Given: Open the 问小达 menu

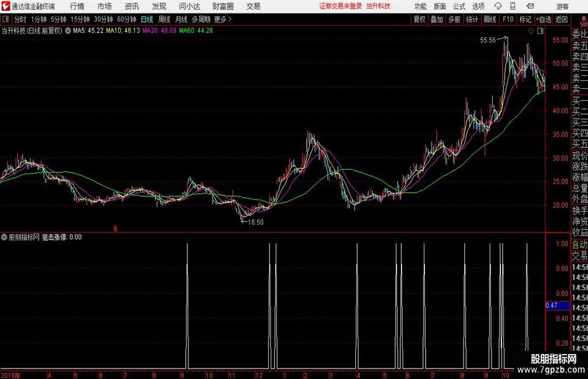Looking at the screenshot, I should (189, 6).
